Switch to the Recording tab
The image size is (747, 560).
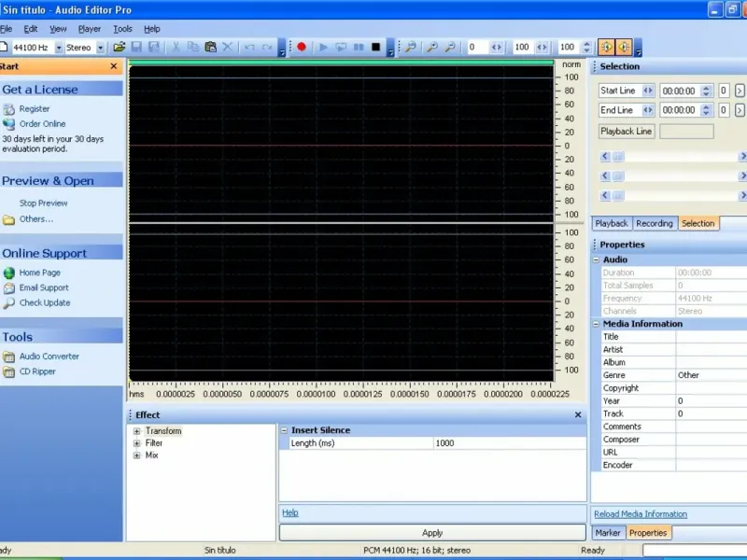coord(654,223)
